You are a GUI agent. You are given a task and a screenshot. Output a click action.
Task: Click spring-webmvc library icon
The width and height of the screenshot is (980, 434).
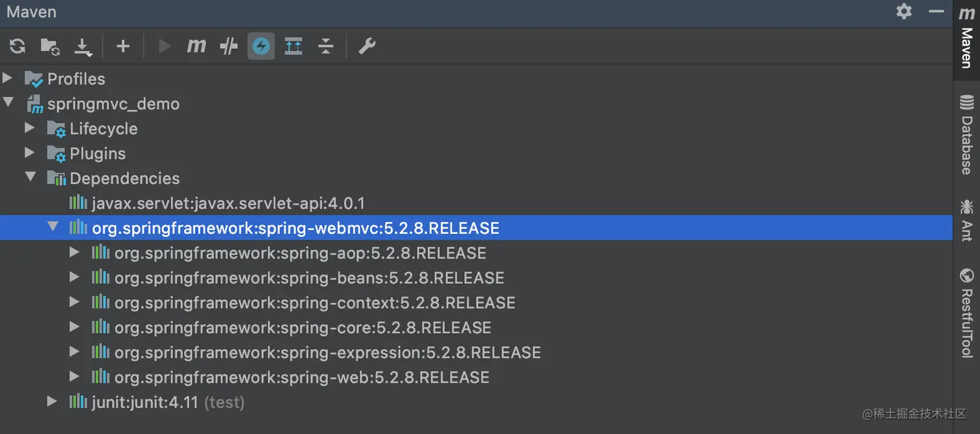[78, 227]
